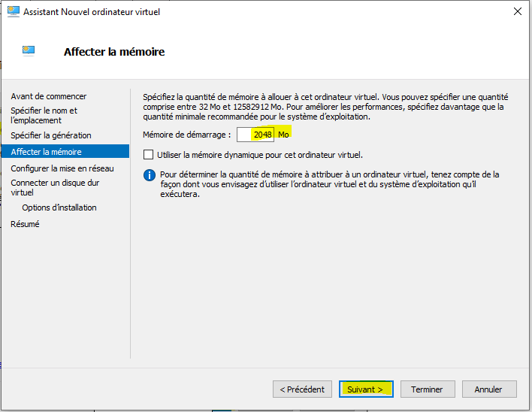This screenshot has width=532, height=412.
Task: Click the Mémoire de démarrage label
Action: pyautogui.click(x=186, y=135)
